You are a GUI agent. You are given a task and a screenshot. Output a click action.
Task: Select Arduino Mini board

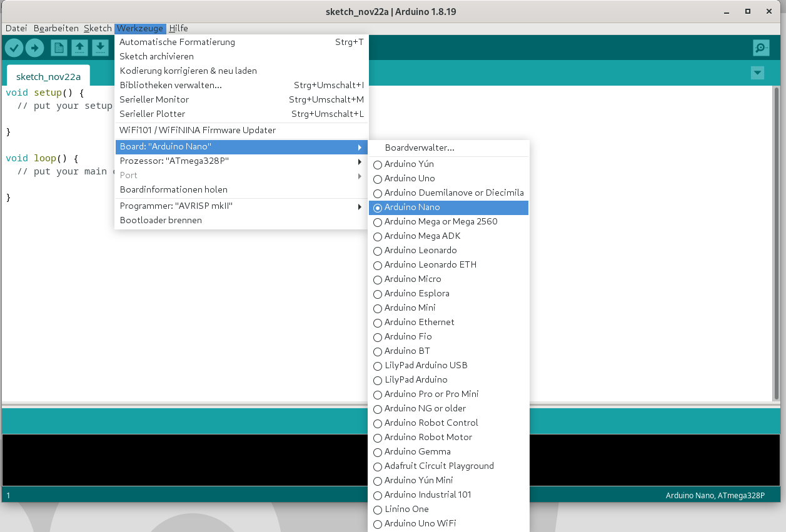(x=449, y=308)
